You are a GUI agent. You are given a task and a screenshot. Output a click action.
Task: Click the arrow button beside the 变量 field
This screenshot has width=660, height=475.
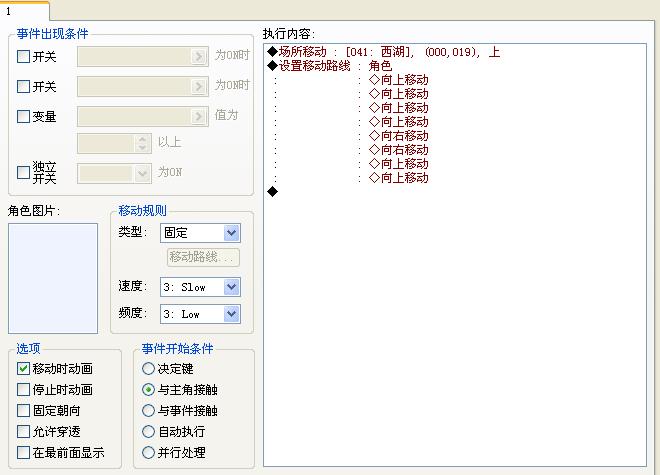[x=199, y=116]
